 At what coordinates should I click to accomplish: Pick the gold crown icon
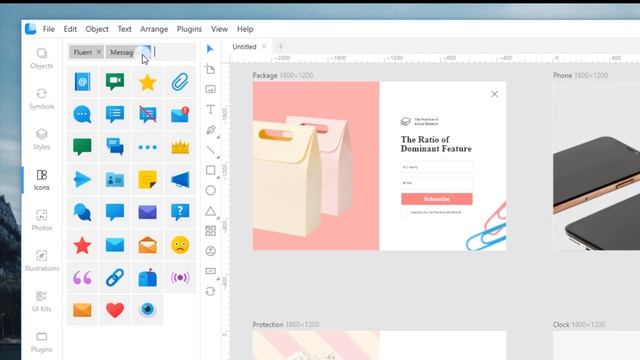180,147
